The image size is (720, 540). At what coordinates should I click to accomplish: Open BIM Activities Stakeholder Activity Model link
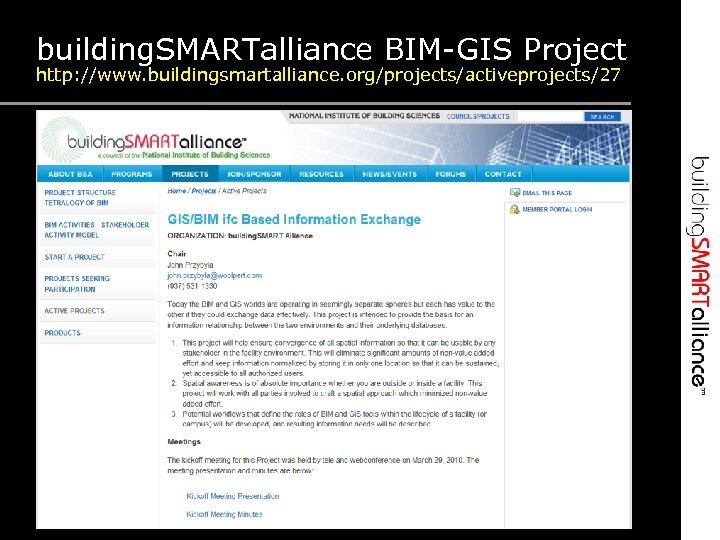[x=96, y=230]
